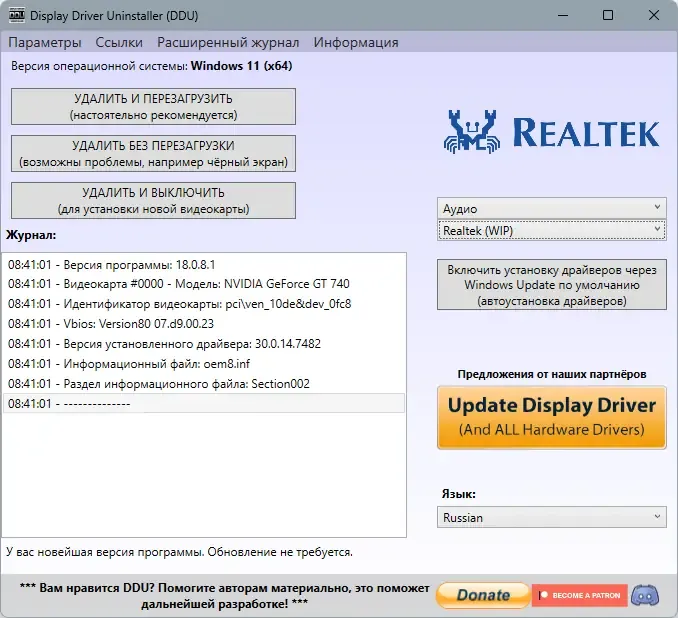This screenshot has width=678, height=618.
Task: Expand the Аудио device type dropdown
Action: point(551,208)
